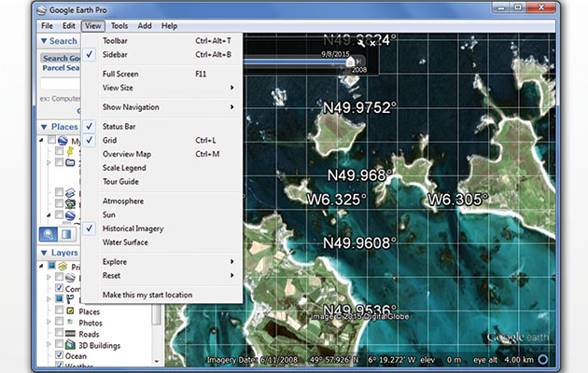Click the Borders flag icon in Layers
This screenshot has height=373, width=588.
(x=70, y=299)
